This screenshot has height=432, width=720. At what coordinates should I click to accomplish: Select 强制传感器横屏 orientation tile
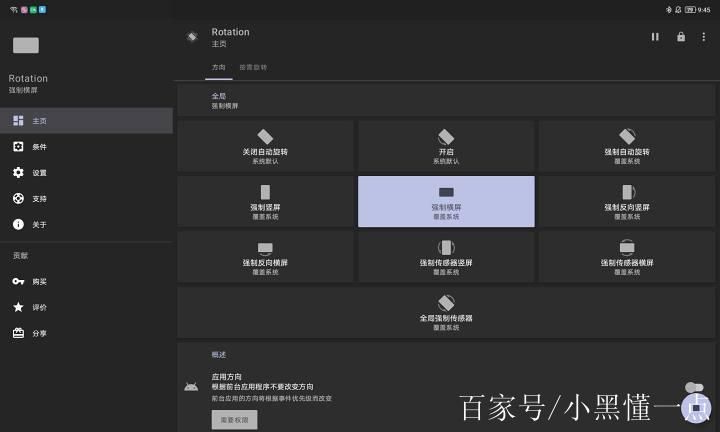(x=627, y=257)
